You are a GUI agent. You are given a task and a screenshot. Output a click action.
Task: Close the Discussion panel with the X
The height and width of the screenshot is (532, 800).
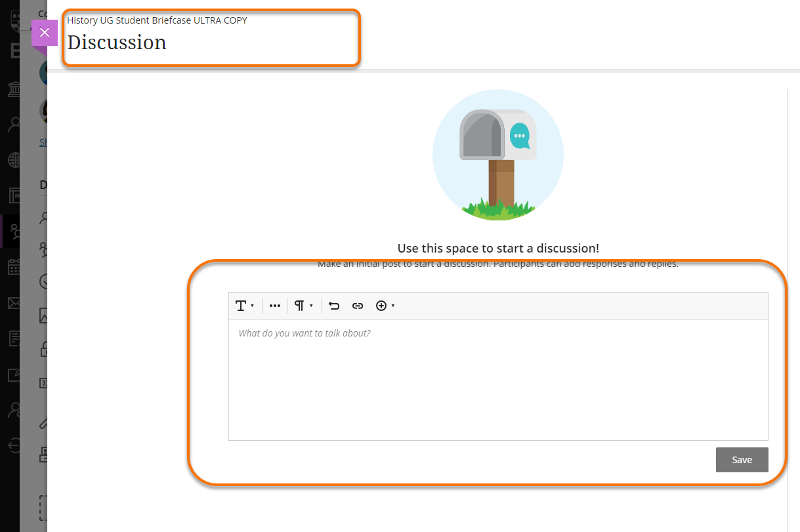pos(44,32)
